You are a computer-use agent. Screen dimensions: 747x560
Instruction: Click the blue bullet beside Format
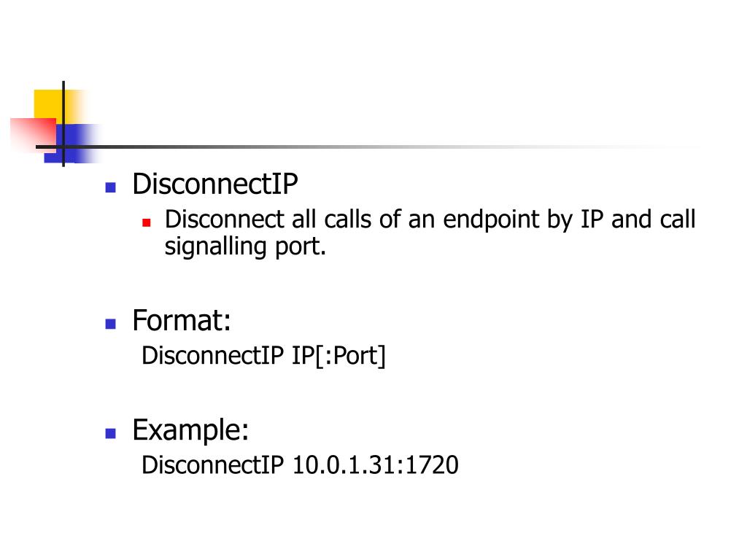111,324
